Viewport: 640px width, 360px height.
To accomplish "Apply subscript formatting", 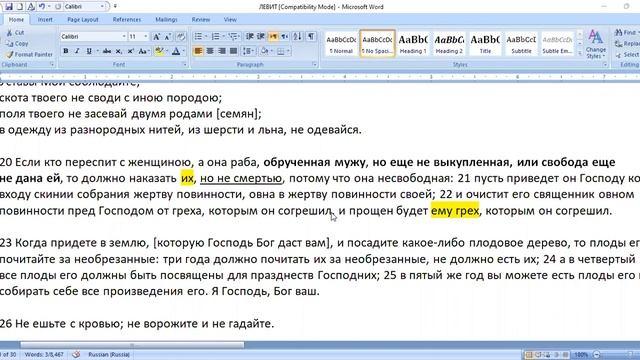I will (x=118, y=51).
